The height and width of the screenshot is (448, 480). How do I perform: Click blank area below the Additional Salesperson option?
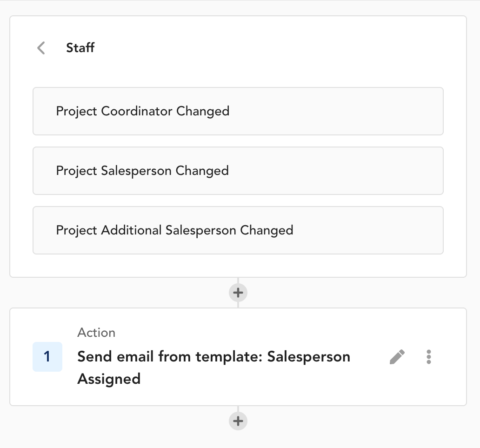click(x=238, y=266)
